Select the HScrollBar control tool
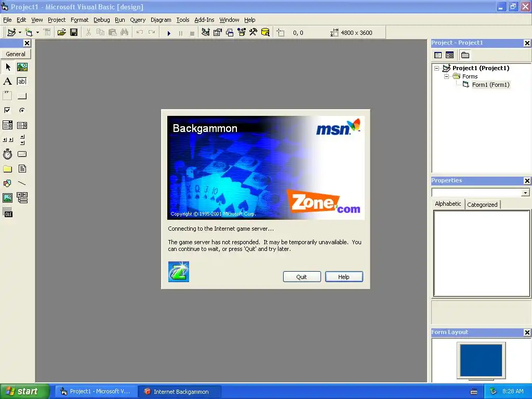 click(8, 140)
